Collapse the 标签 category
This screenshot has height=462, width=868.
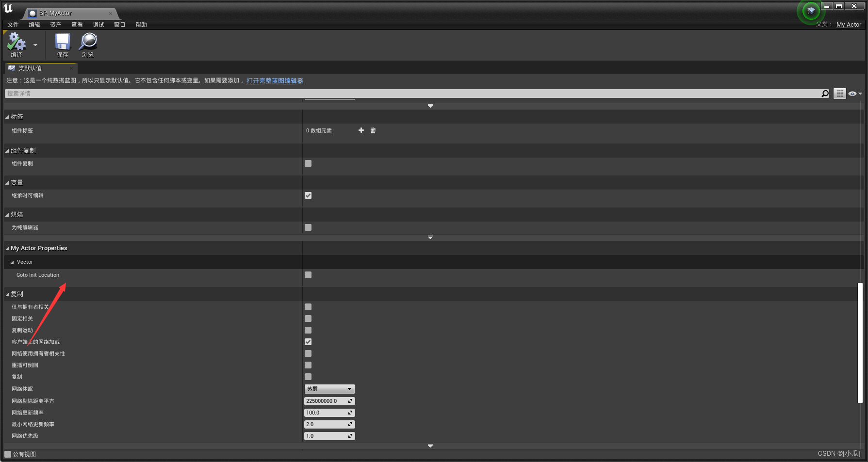pos(7,117)
